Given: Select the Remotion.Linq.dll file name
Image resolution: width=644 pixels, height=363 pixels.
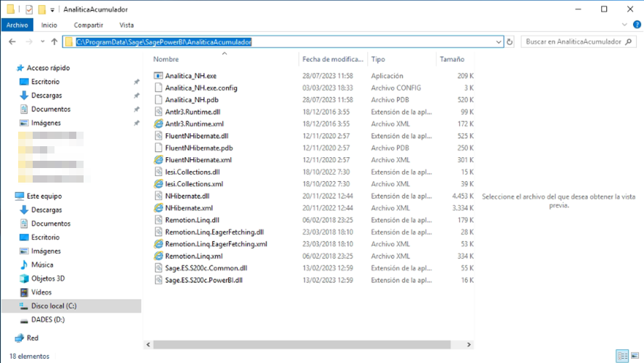Looking at the screenshot, I should point(192,220).
